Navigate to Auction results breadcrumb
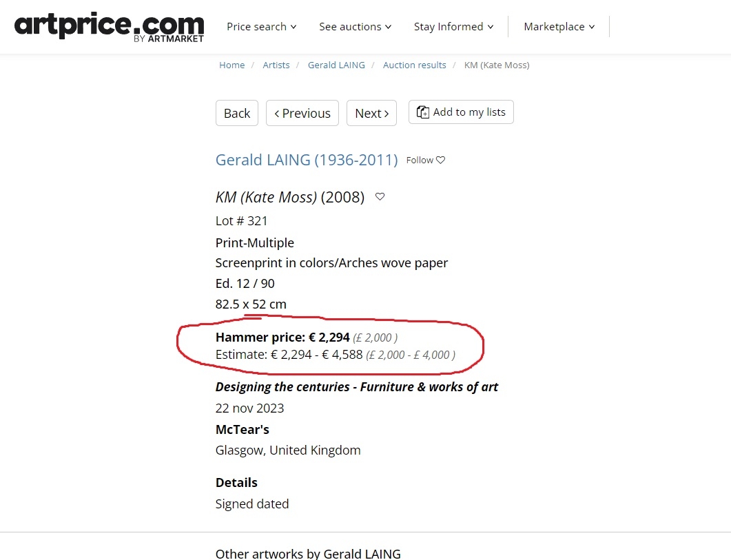The image size is (731, 560). [415, 65]
